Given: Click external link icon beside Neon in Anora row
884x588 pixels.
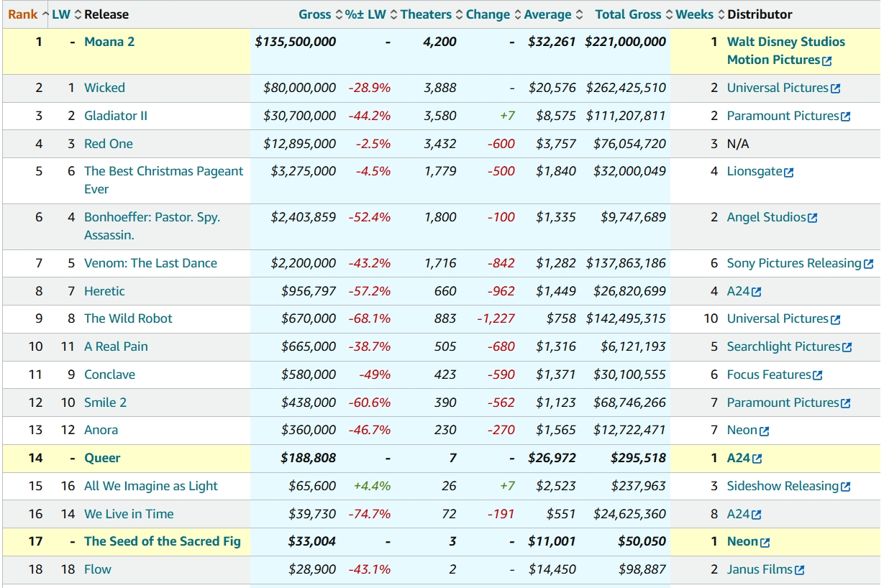Looking at the screenshot, I should (x=765, y=431).
